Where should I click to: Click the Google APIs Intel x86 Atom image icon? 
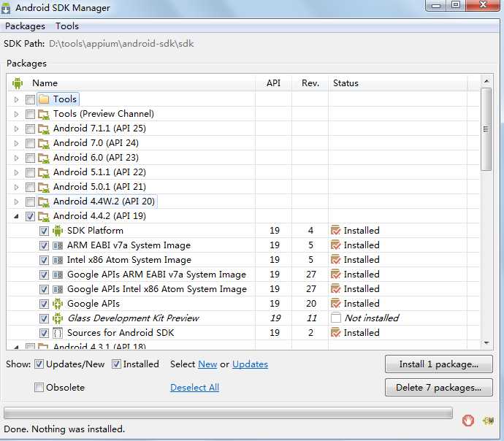58,289
